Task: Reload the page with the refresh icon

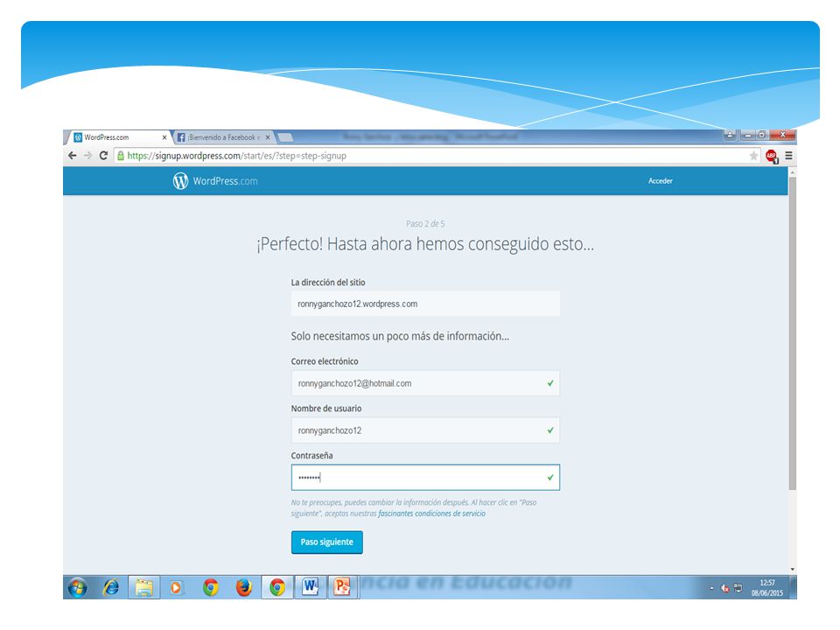Action: pyautogui.click(x=103, y=156)
